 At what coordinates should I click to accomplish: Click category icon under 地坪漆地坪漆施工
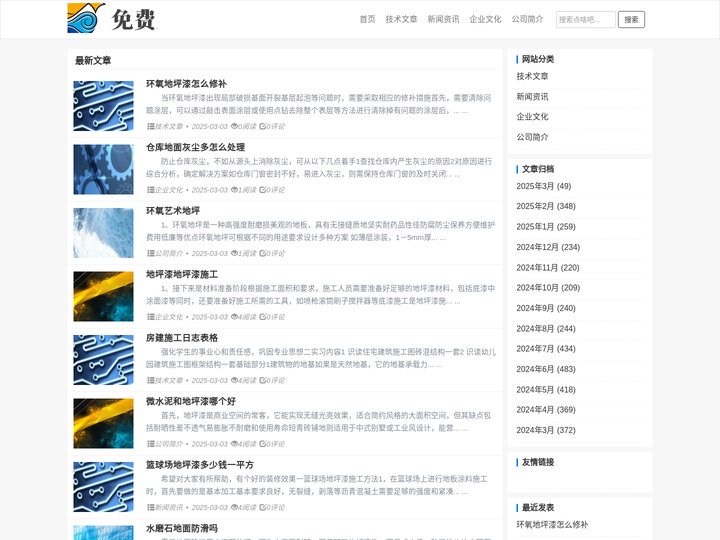pyautogui.click(x=151, y=317)
